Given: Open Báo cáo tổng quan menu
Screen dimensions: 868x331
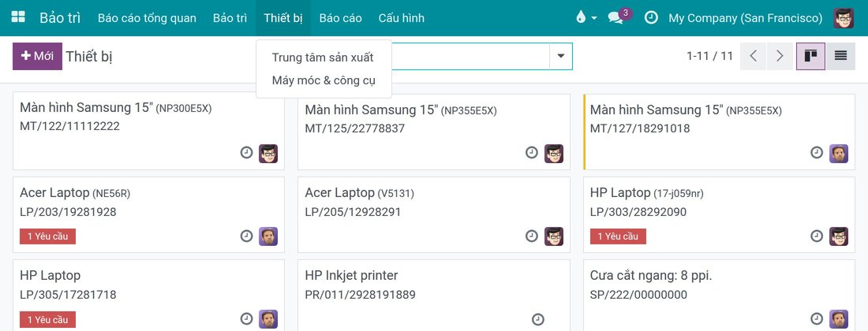Looking at the screenshot, I should click(x=147, y=18).
